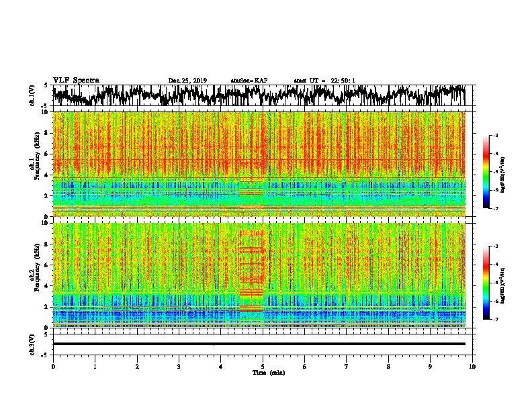Screen dimensions: 532x411
Task: Click the "VLF Spectra" plot title
Action: 76,81
